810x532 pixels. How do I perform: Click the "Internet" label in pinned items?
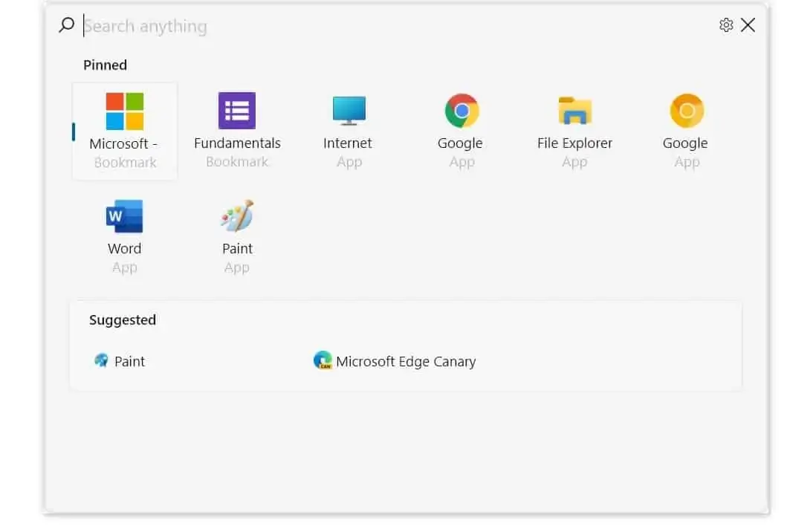click(x=348, y=143)
